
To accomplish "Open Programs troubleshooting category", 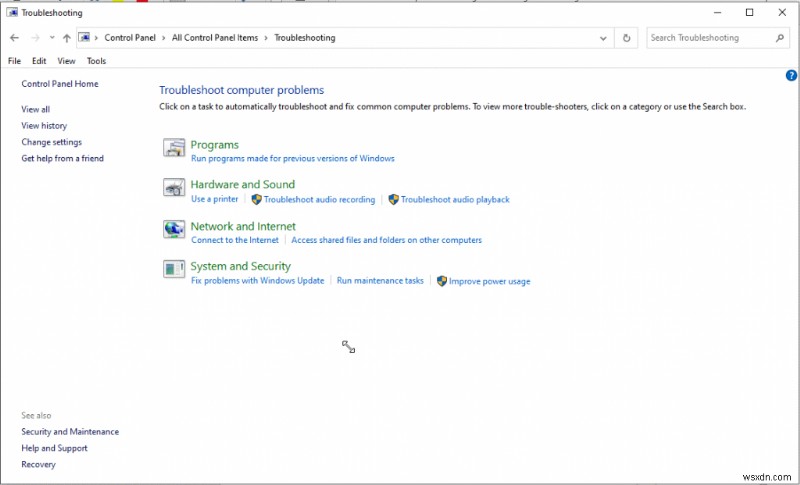I will (x=214, y=145).
